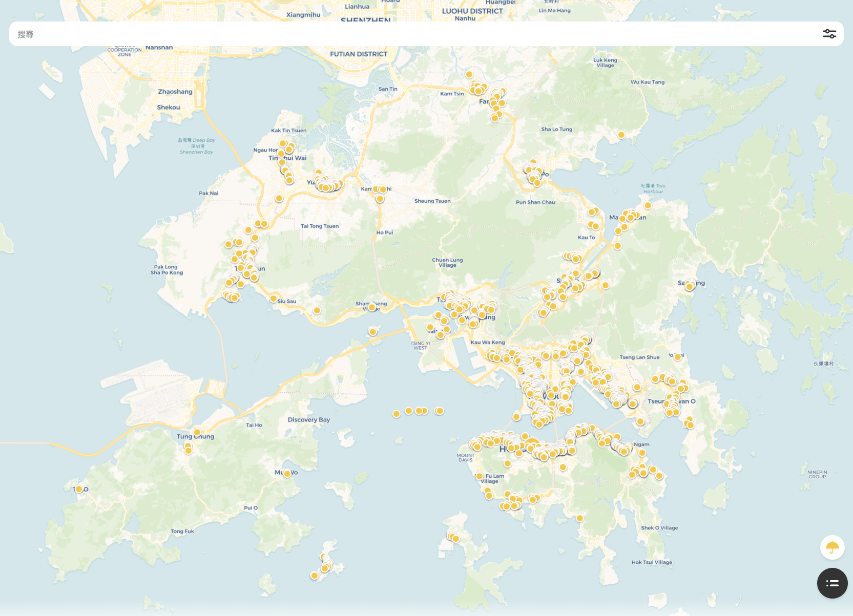853x616 pixels.
Task: Click the Wu Kau Tang map label
Action: coord(648,82)
